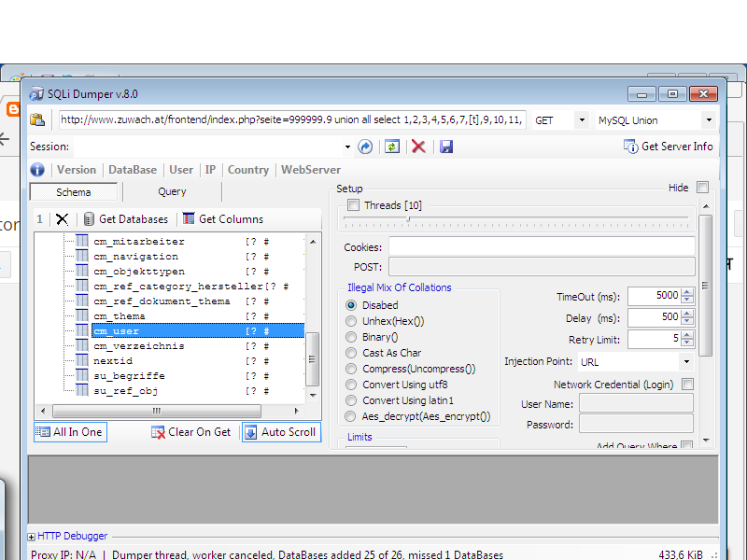Click the IP info item

pyautogui.click(x=210, y=170)
